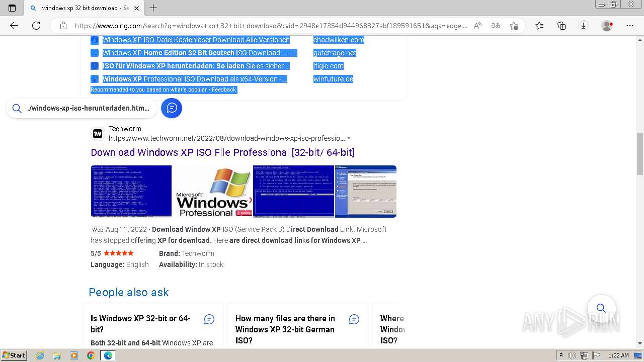Ask chat about Is Windows XP 32-bit question
Viewport: 644px width, 362px height.
point(209,319)
